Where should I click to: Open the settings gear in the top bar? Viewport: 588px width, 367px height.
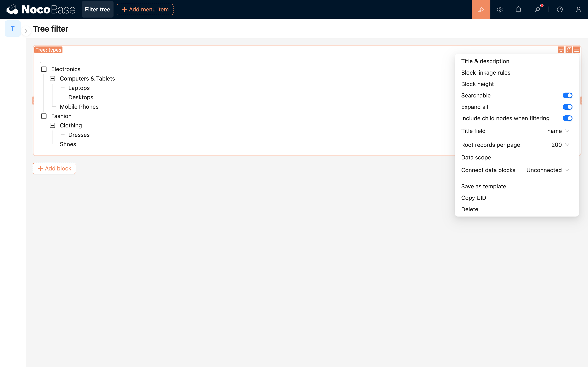[x=500, y=9]
